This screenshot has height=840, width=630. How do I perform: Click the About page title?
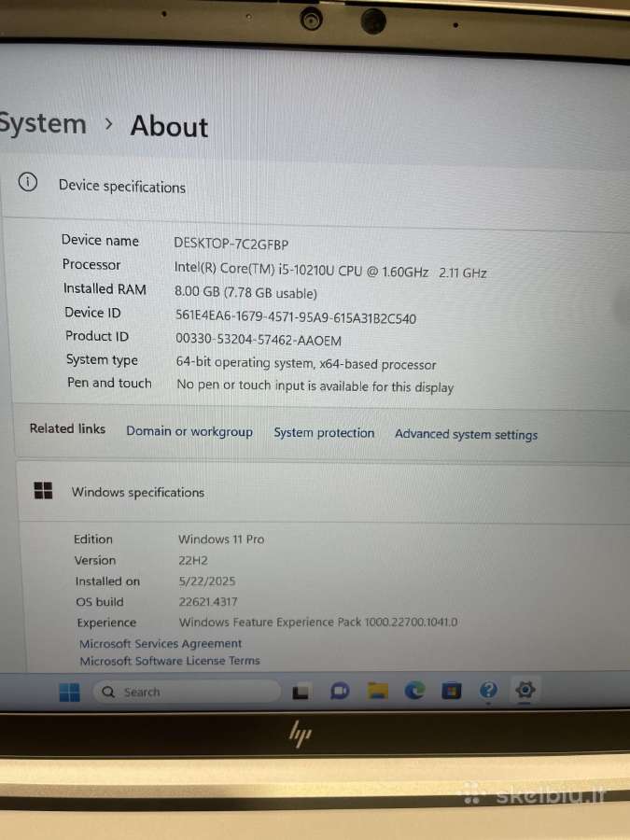click(x=169, y=126)
